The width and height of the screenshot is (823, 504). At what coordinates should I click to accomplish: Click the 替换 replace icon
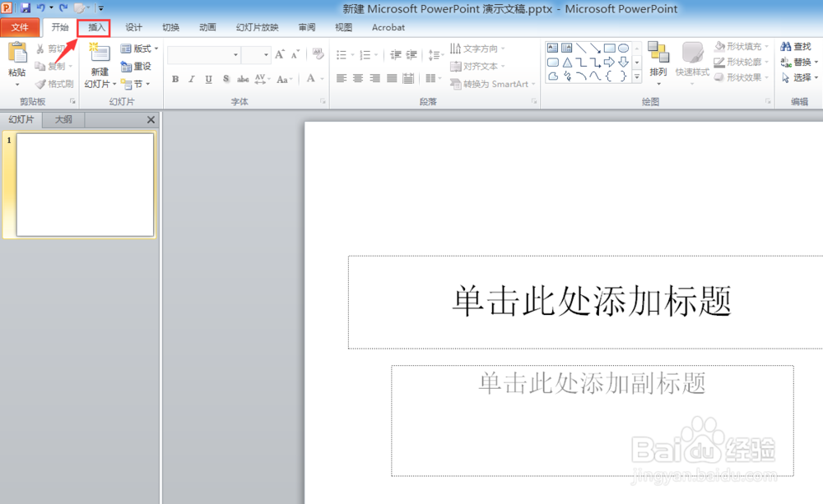click(795, 62)
